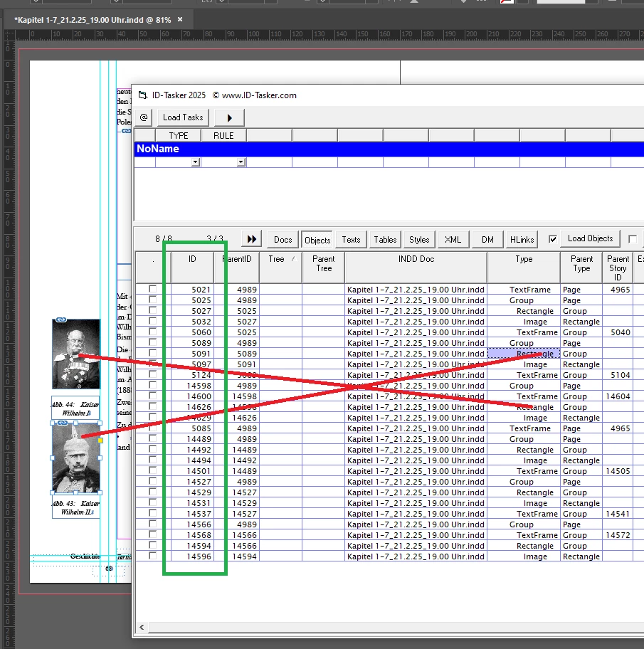
Task: Open the HLinks tab
Action: 522,240
